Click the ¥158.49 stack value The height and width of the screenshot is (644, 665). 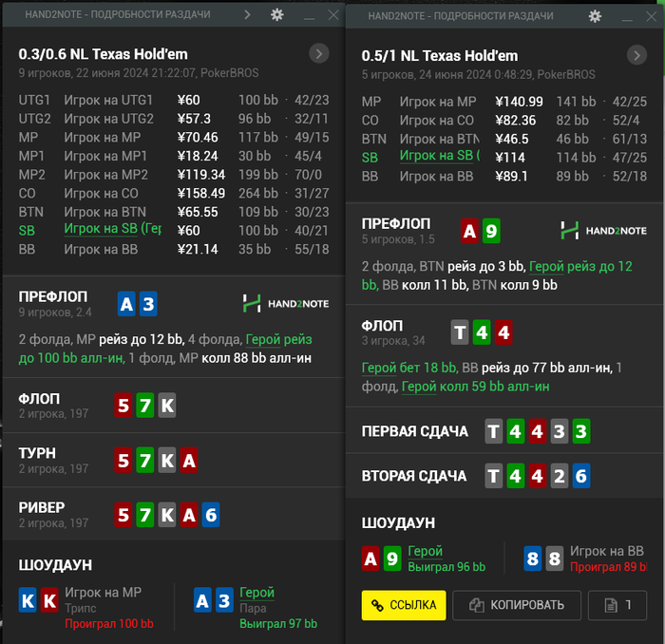click(x=201, y=194)
